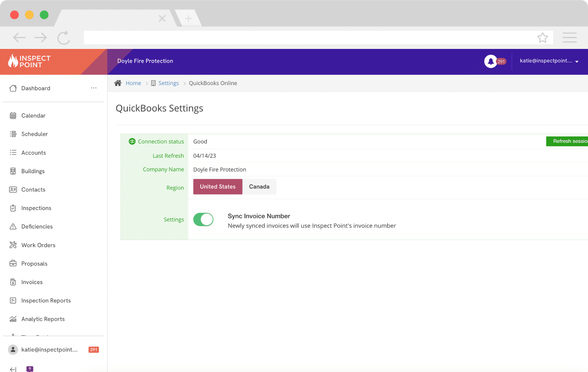This screenshot has height=372, width=588.
Task: Click the Settings breadcrumb building icon
Action: [x=154, y=83]
